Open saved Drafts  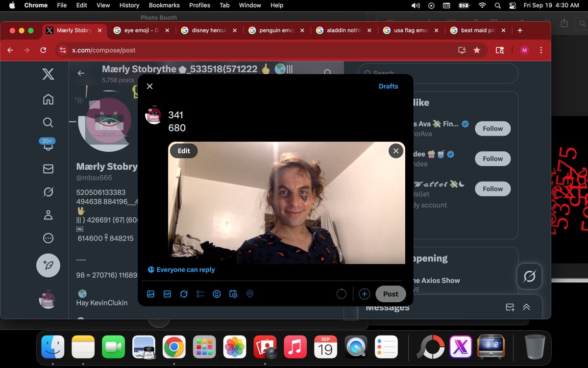(388, 86)
